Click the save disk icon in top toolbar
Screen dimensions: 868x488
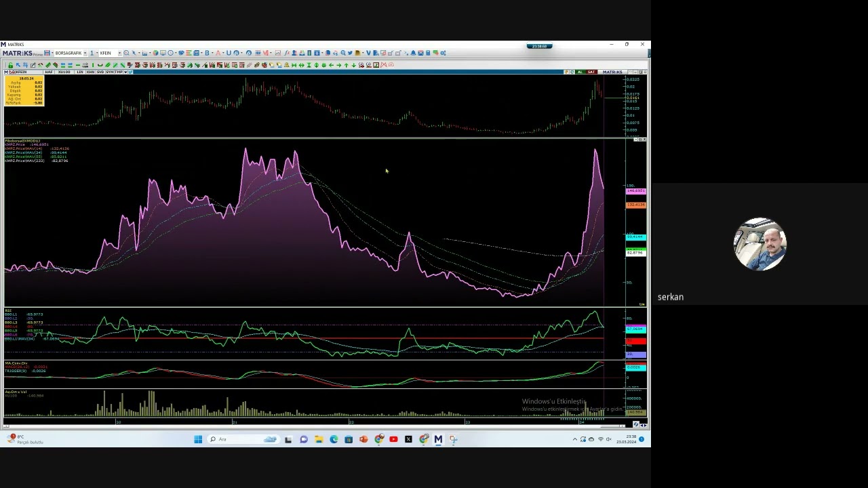47,53
